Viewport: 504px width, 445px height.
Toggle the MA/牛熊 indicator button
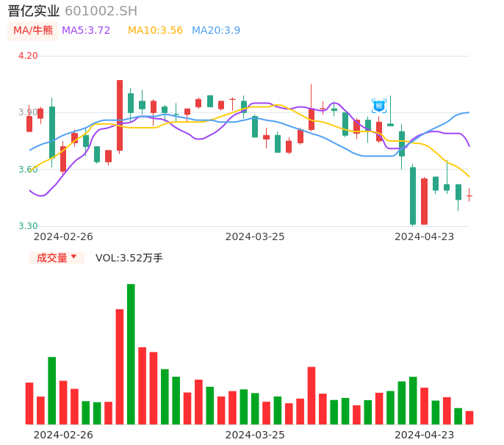(33, 31)
